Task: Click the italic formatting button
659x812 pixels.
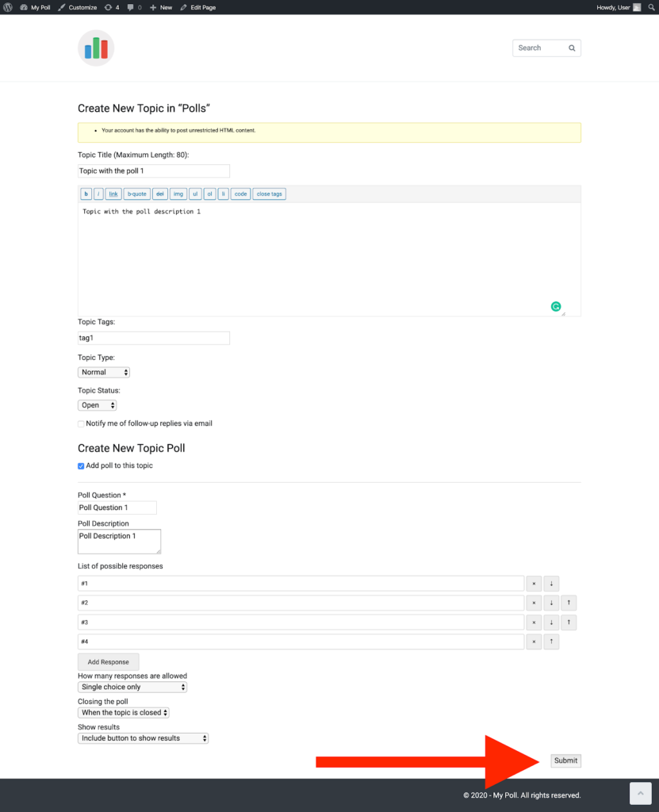Action: 98,193
